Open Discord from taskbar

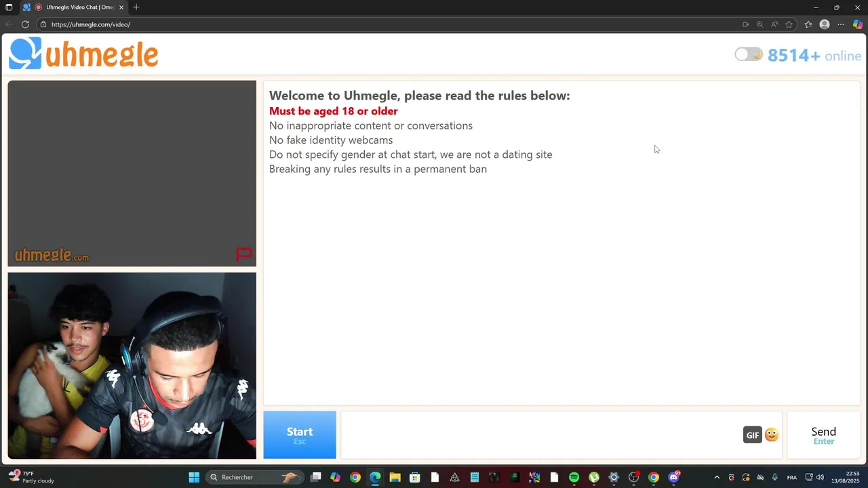pos(673,477)
